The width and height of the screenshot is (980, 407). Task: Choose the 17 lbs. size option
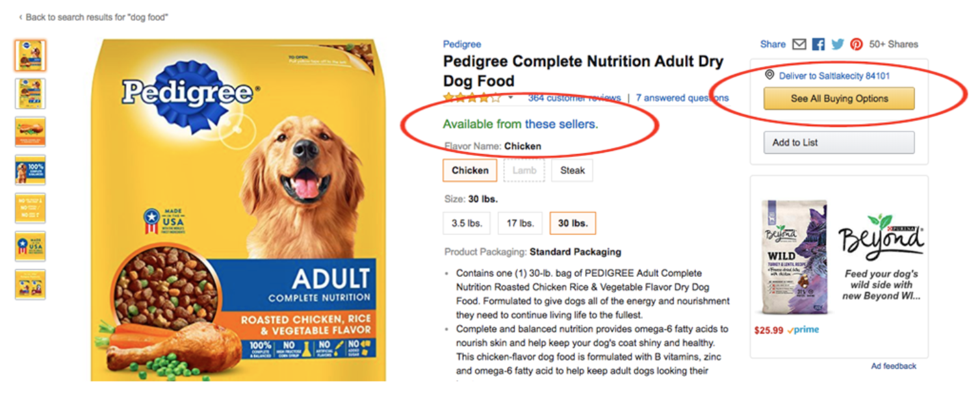521,223
